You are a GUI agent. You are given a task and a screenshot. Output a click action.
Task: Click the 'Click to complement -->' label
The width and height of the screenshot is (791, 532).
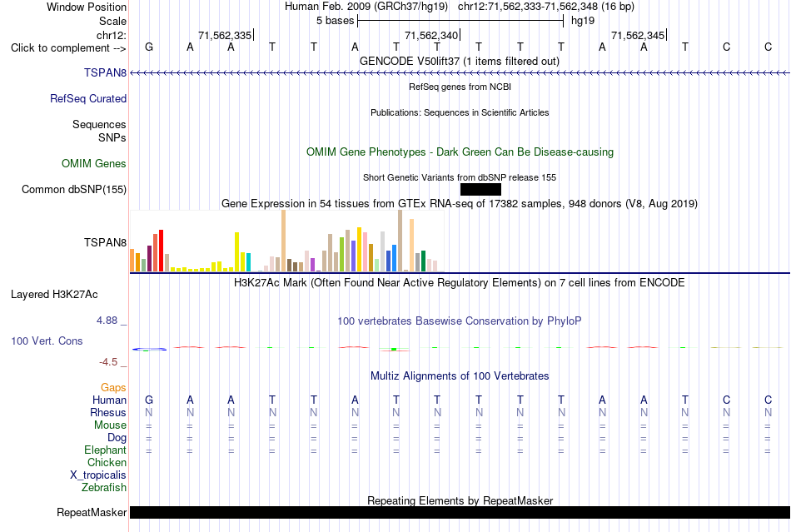[68, 48]
